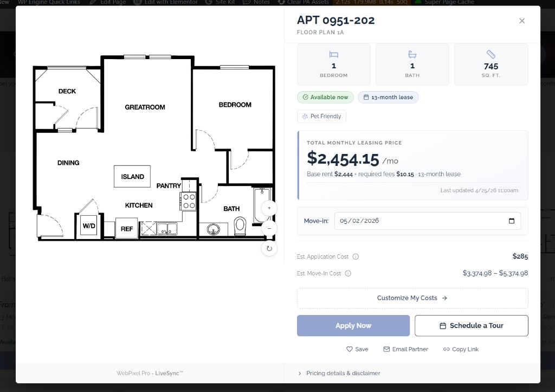
Task: Zoom out of the floor plan with the minus icon
Action: (269, 228)
